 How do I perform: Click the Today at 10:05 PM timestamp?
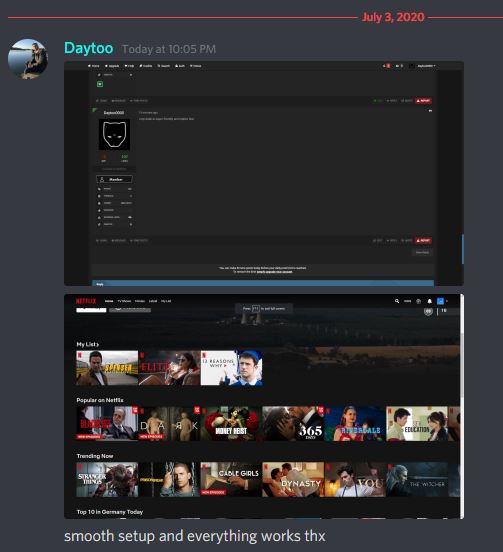169,49
